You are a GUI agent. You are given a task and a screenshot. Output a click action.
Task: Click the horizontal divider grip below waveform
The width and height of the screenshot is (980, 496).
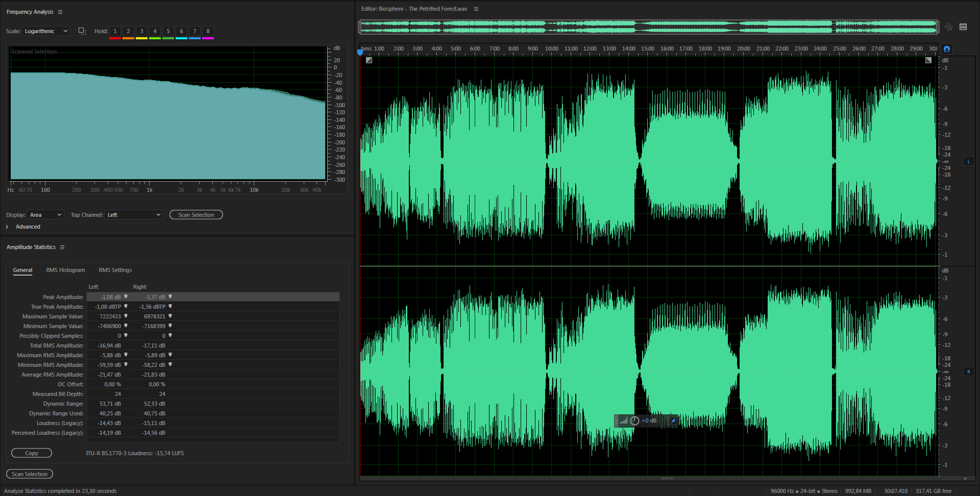(667, 479)
